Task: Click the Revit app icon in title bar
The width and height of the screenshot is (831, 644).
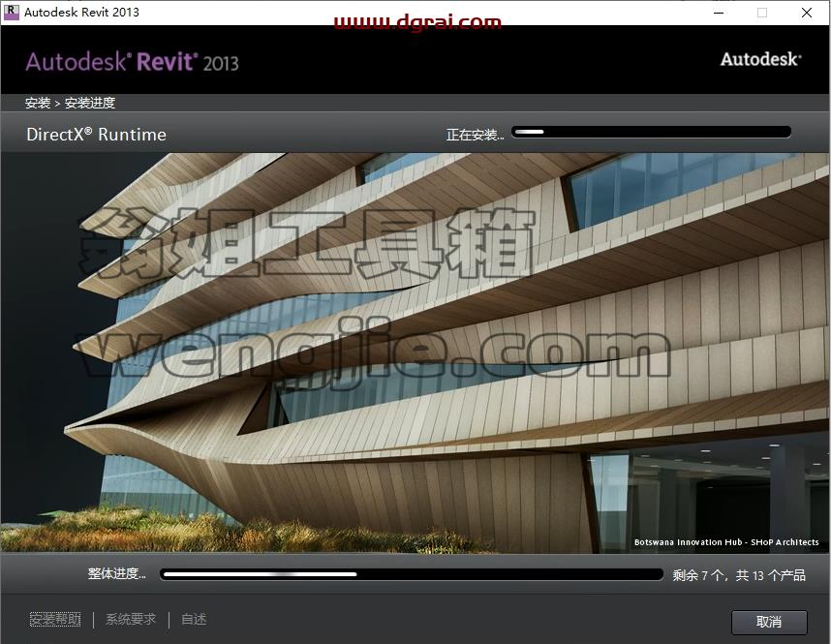Action: coord(11,13)
